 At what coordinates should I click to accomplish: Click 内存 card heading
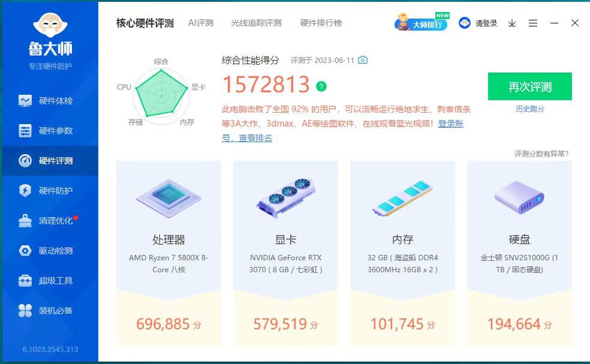pyautogui.click(x=402, y=240)
